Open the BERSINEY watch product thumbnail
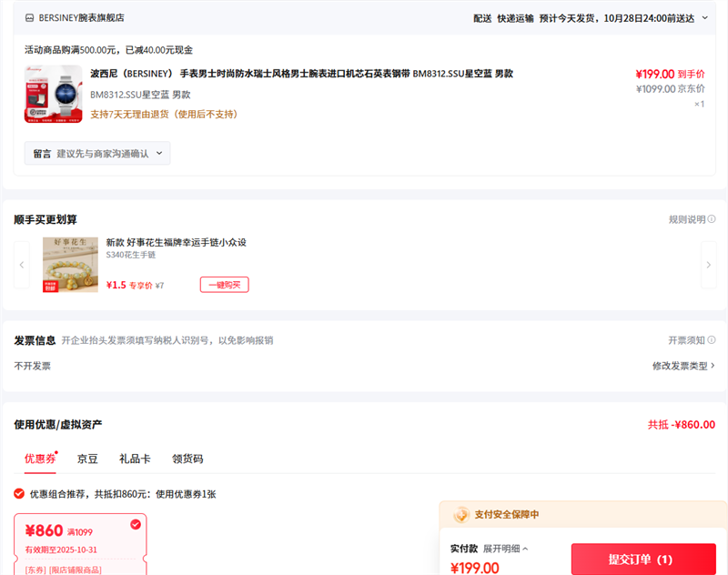This screenshot has height=575, width=728. click(47, 94)
